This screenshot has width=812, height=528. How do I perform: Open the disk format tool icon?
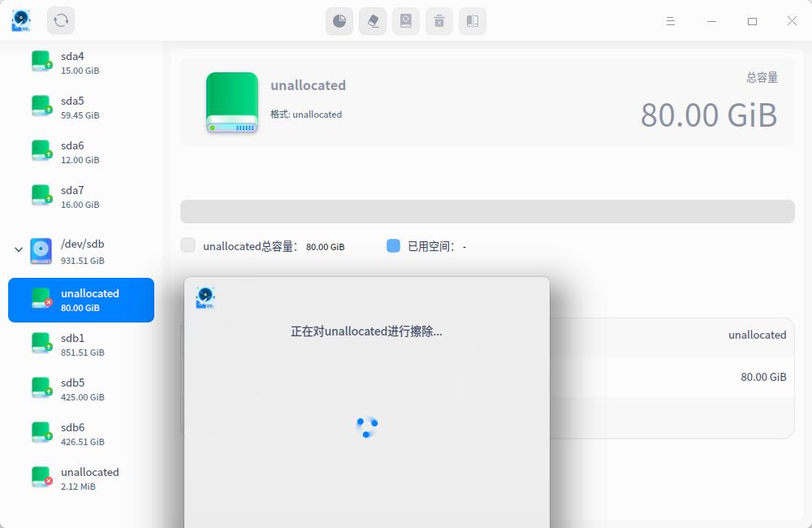coord(405,21)
